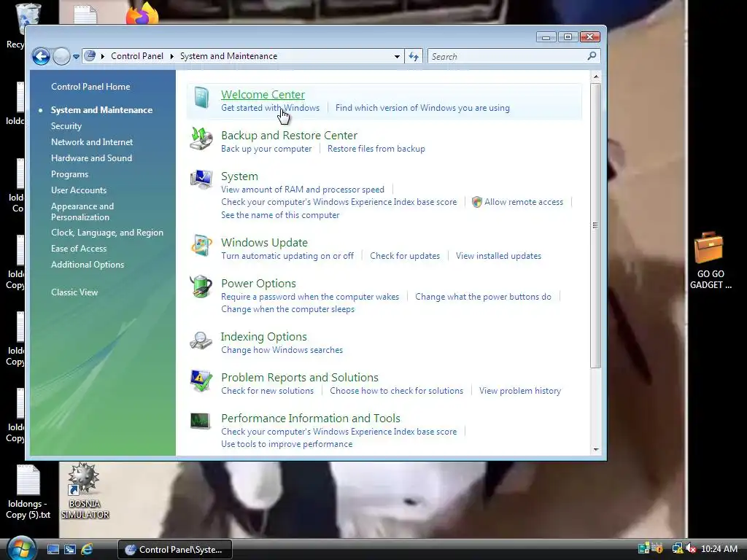The image size is (747, 560).
Task: Click the scrollbar down arrow
Action: [595, 449]
